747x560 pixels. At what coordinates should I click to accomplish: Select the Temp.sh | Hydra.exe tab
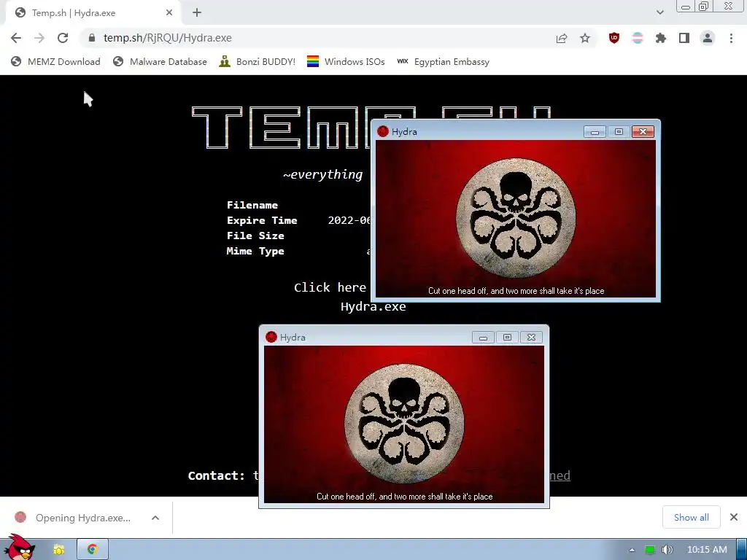click(93, 13)
